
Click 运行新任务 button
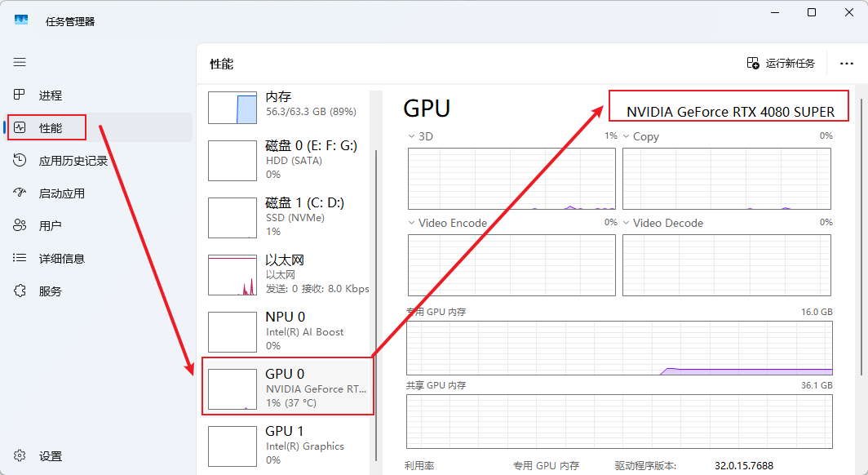coord(781,64)
